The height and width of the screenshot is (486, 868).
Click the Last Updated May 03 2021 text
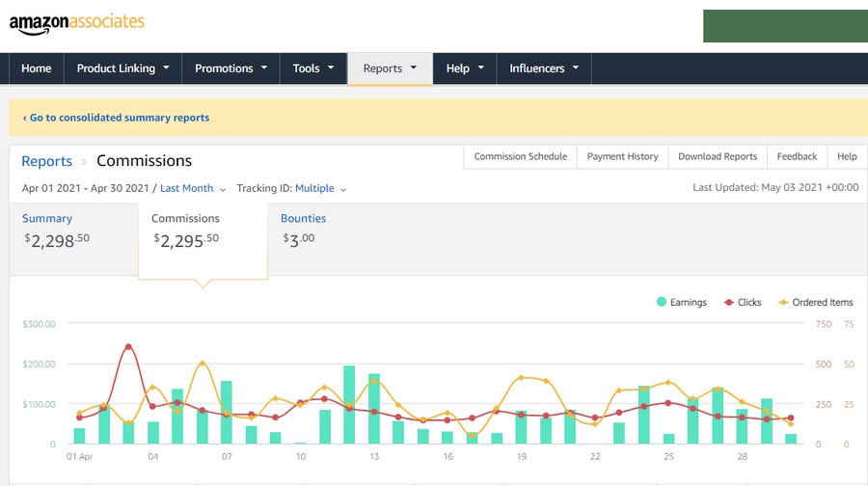coord(775,188)
